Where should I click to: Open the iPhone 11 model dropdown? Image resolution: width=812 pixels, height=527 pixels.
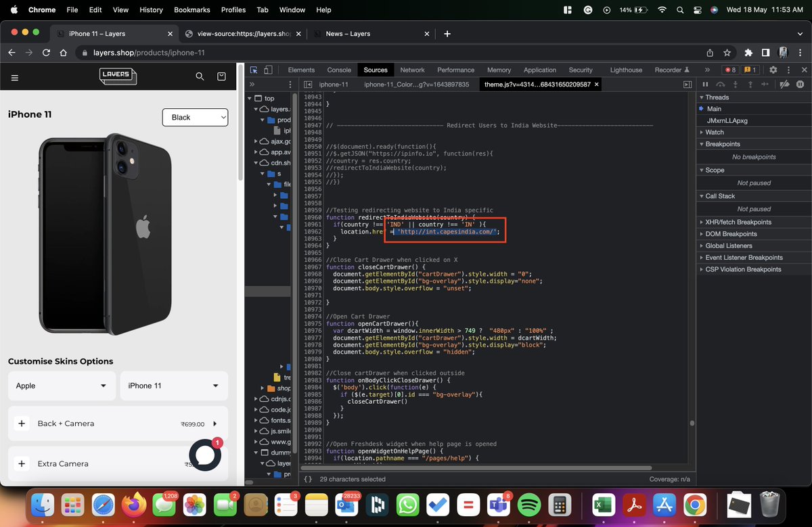[x=174, y=386]
